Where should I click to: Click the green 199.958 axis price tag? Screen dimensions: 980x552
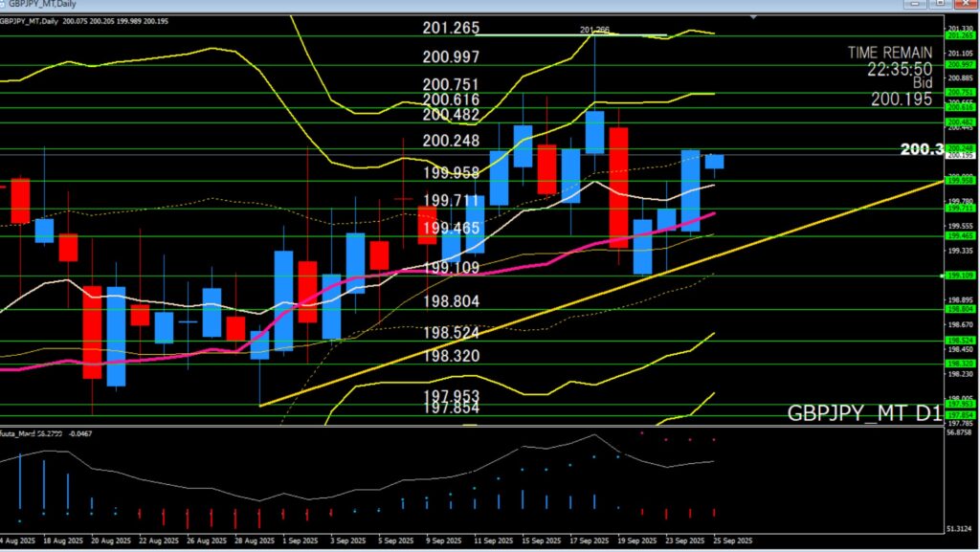click(960, 180)
